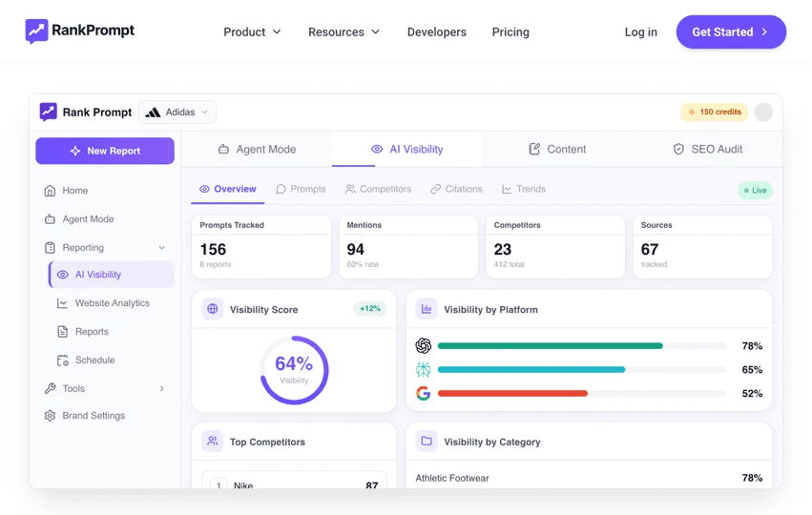This screenshot has width=812, height=515.
Task: Switch to the Agent Mode top tab
Action: click(x=257, y=149)
